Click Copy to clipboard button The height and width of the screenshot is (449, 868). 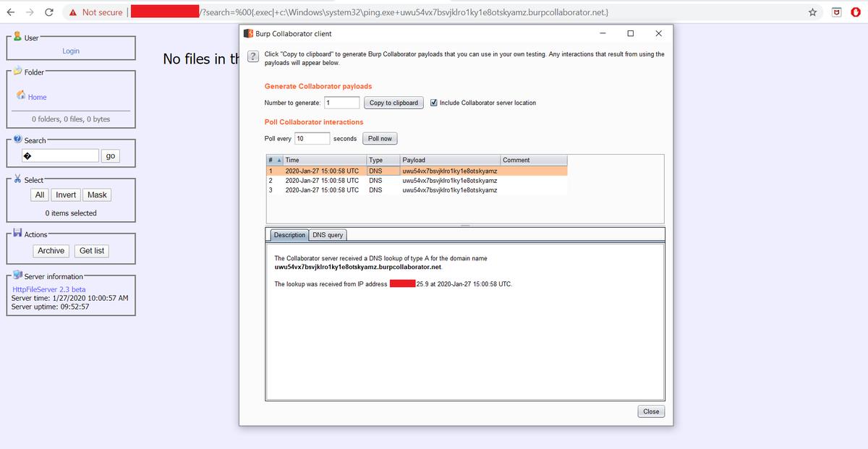[393, 103]
